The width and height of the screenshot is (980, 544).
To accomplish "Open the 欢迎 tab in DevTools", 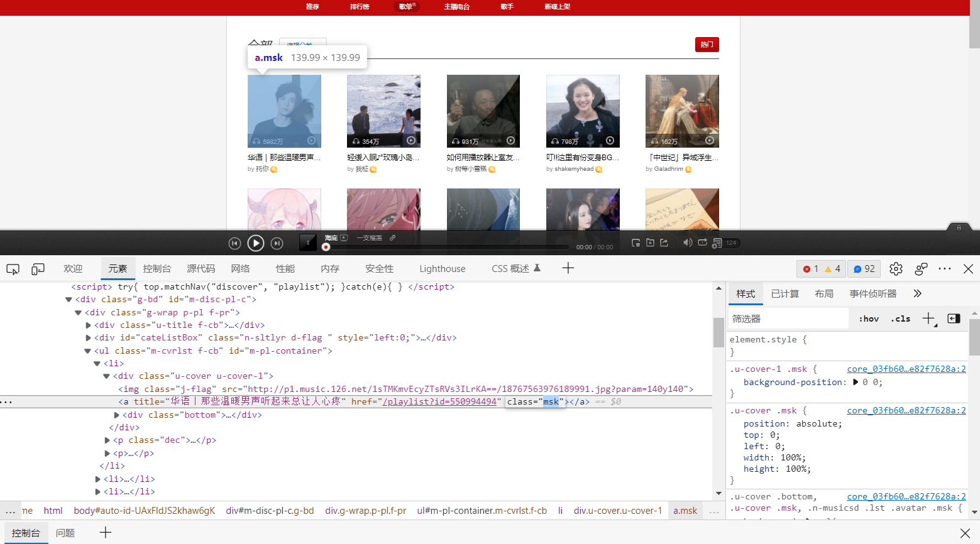I will (73, 268).
